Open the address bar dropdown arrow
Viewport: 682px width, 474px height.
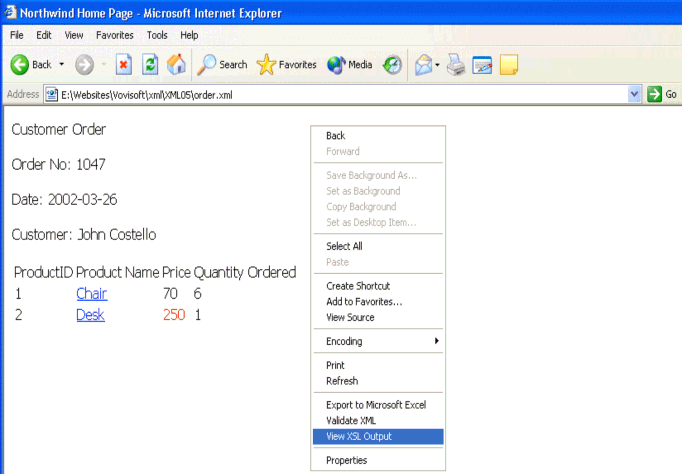coord(634,94)
